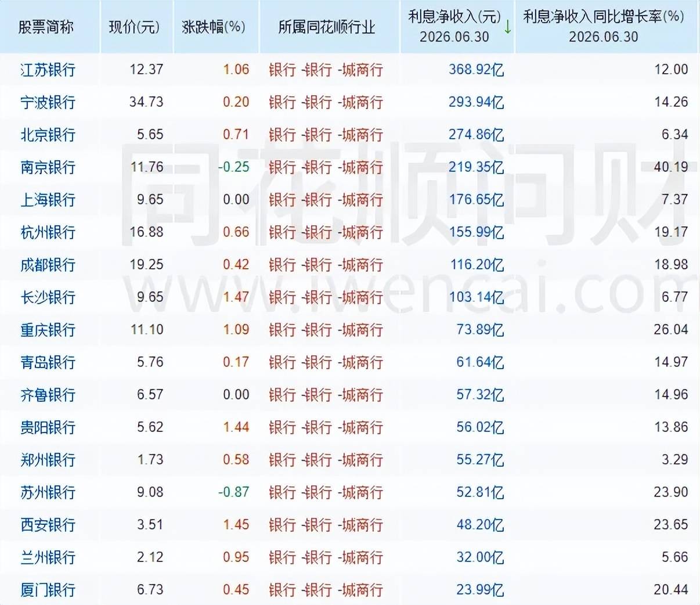Click the 所属同花顺行业 column header
The width and height of the screenshot is (700, 605).
[x=327, y=27]
